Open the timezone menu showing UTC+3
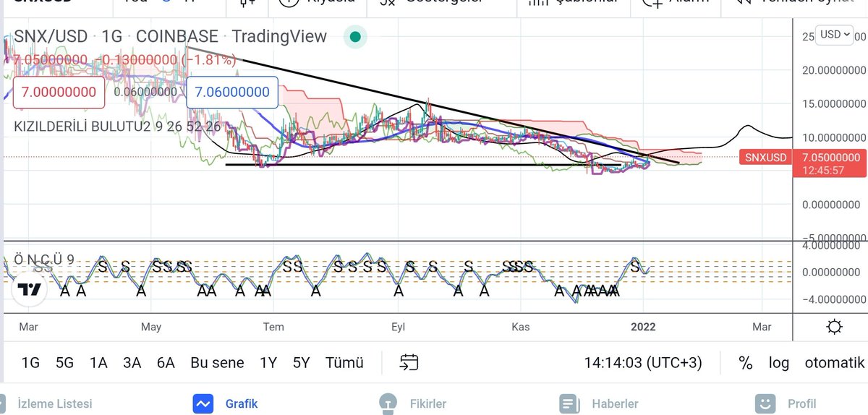 click(x=643, y=362)
